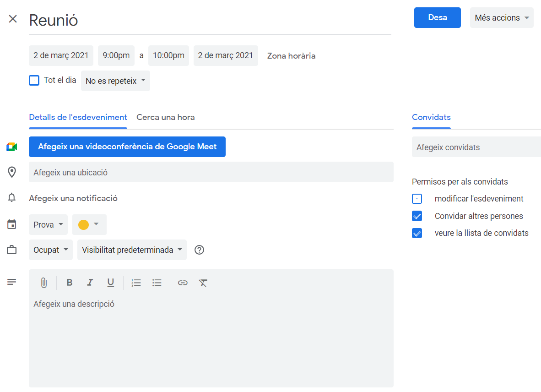Screen dimensions: 541x392
Task: Enable the 'Tot el dia' checkbox
Action: [x=34, y=81]
